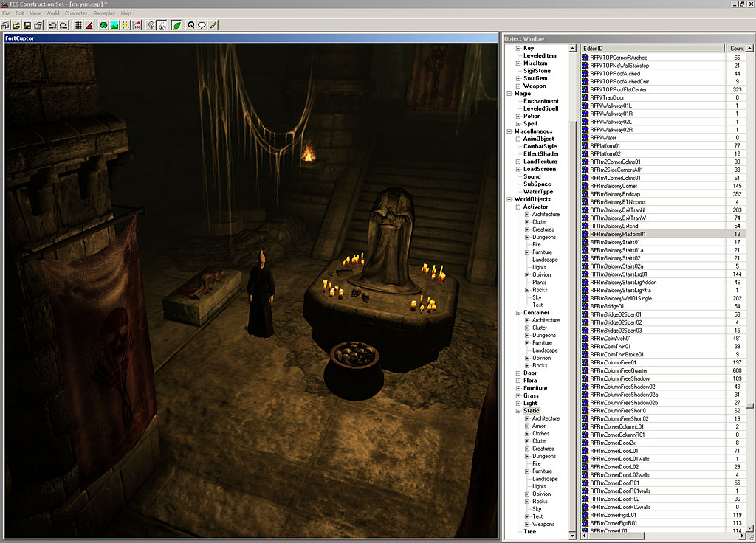Open the View menu

[x=35, y=13]
